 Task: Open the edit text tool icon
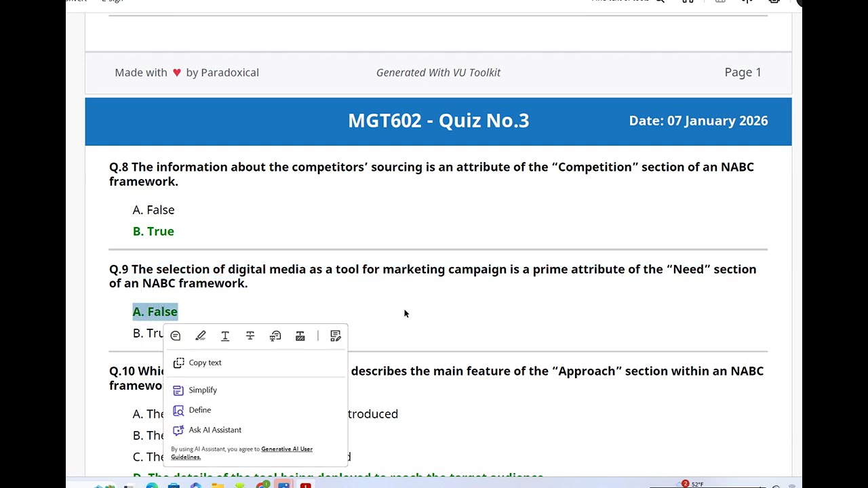coord(335,336)
